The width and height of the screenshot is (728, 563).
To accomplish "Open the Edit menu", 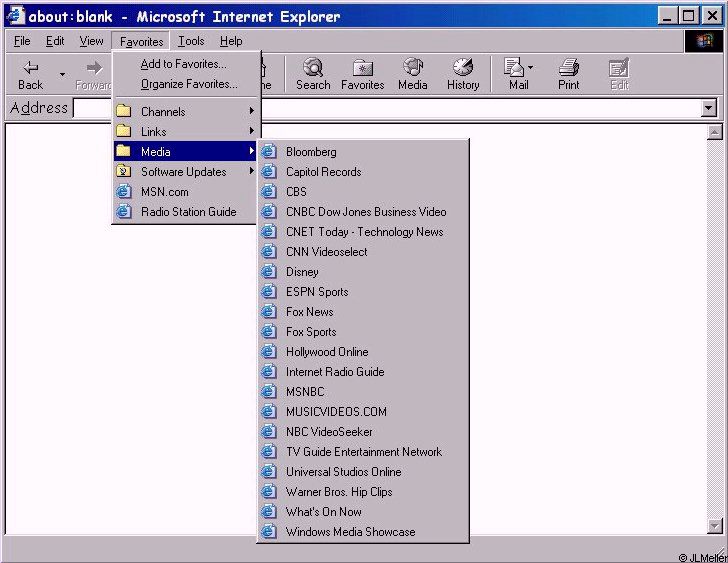I will tap(55, 41).
